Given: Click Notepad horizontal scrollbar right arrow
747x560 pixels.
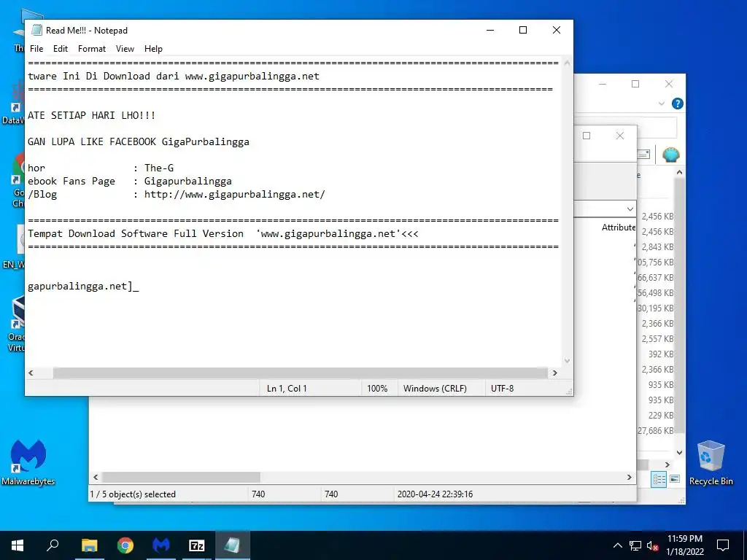Looking at the screenshot, I should click(x=555, y=373).
